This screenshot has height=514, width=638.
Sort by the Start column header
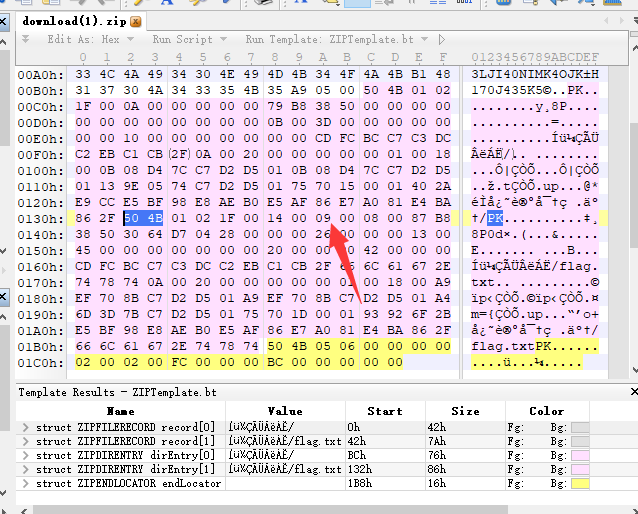(x=385, y=411)
